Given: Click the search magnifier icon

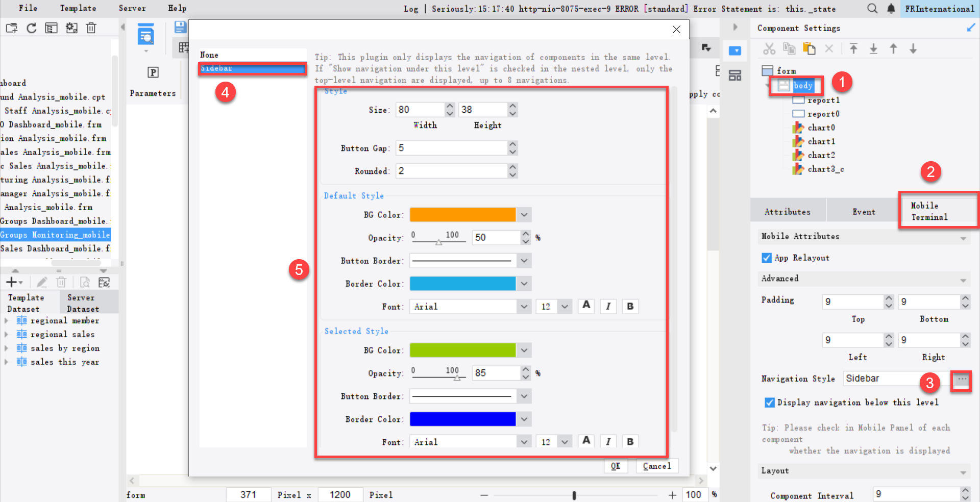Looking at the screenshot, I should point(872,9).
